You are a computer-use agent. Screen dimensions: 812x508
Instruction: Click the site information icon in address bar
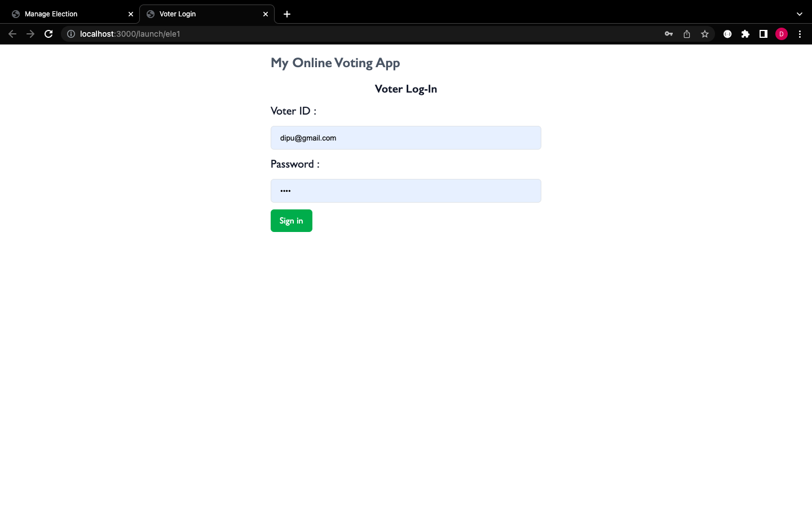coord(71,34)
